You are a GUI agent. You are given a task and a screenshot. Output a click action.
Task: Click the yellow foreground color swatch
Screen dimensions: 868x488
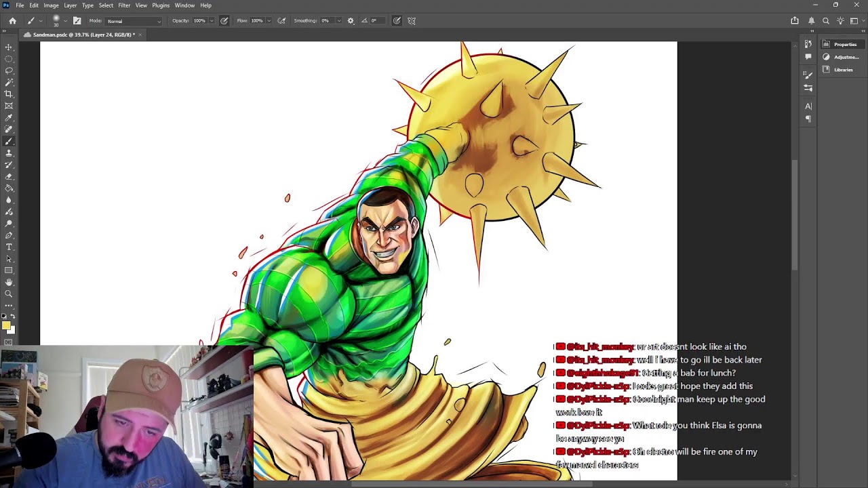pyautogui.click(x=5, y=326)
